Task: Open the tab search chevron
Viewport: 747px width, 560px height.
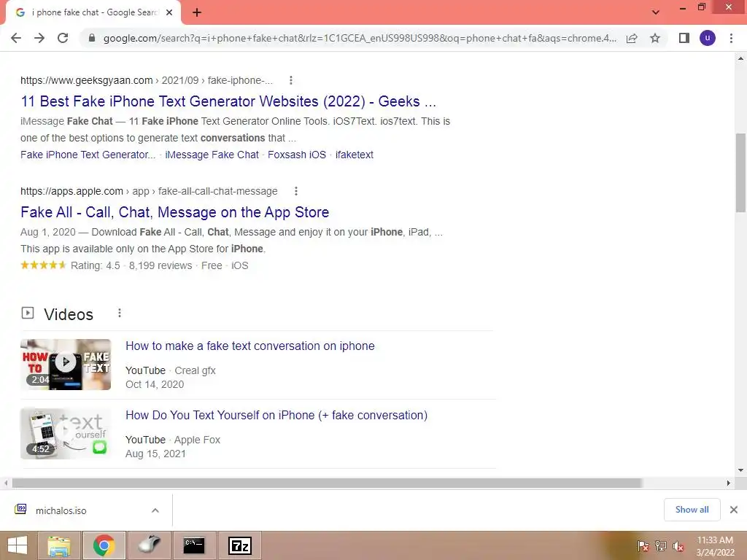Action: click(656, 12)
